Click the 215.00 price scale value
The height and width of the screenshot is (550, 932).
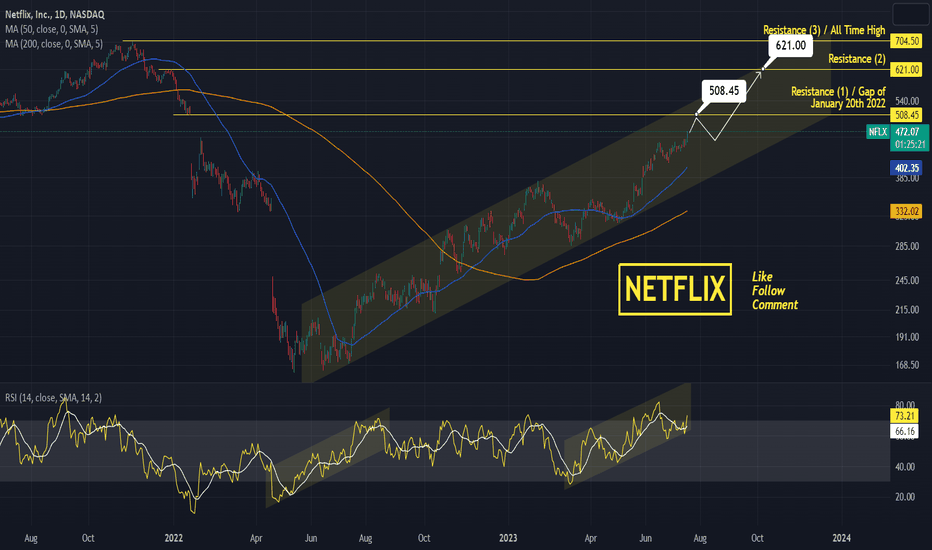[906, 310]
